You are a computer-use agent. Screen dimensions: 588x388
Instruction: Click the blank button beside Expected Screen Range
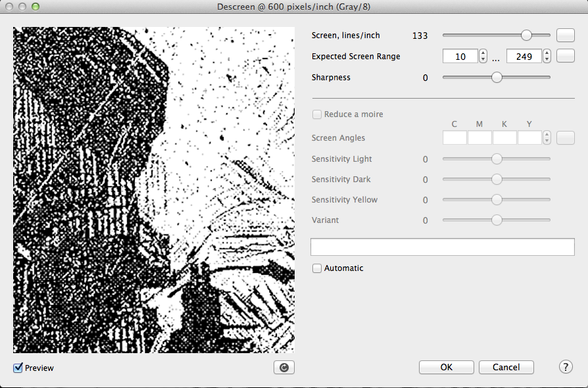[566, 56]
